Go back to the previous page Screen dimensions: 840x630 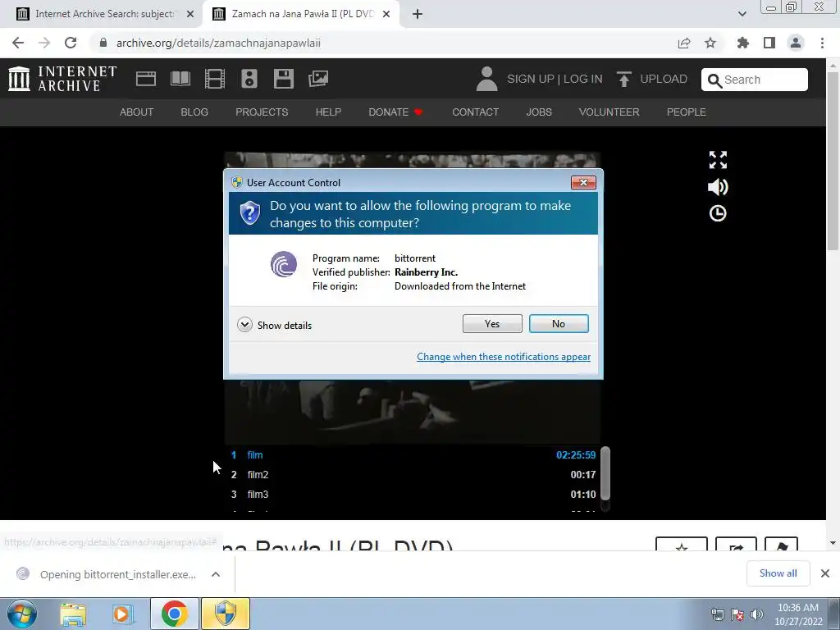click(18, 43)
